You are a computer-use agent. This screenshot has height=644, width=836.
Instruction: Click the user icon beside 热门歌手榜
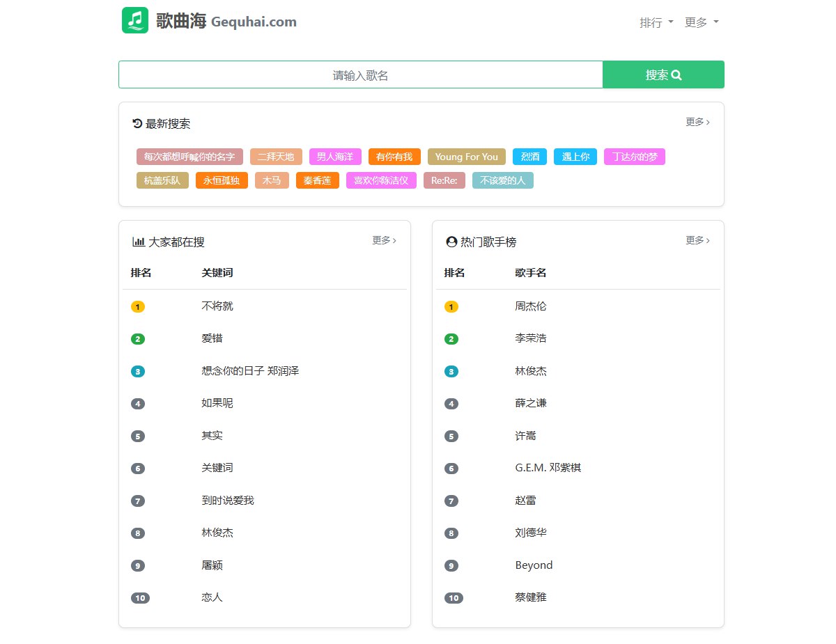click(451, 242)
